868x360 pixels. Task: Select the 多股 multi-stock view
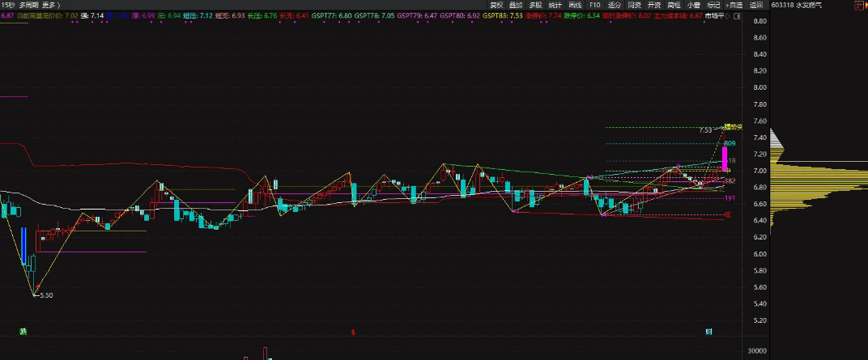pos(535,5)
